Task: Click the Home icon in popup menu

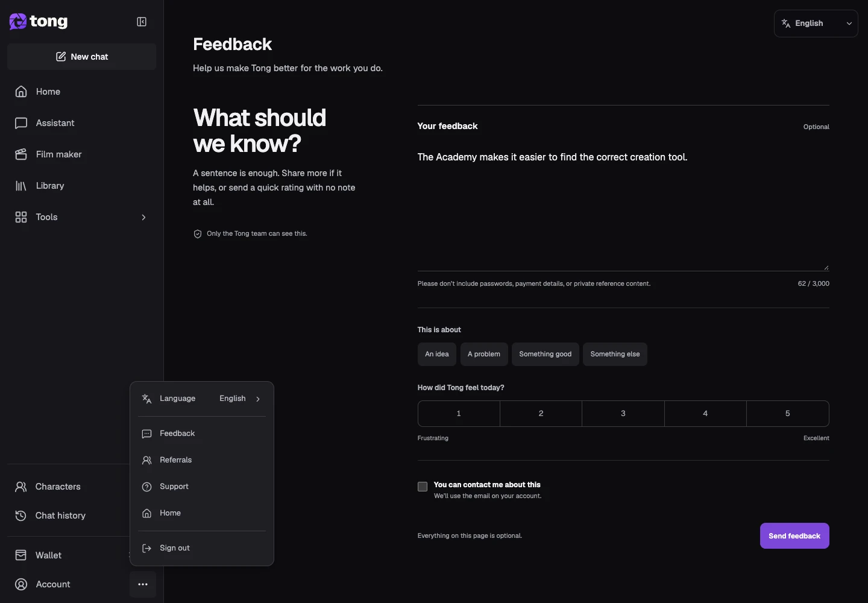Action: click(x=146, y=513)
